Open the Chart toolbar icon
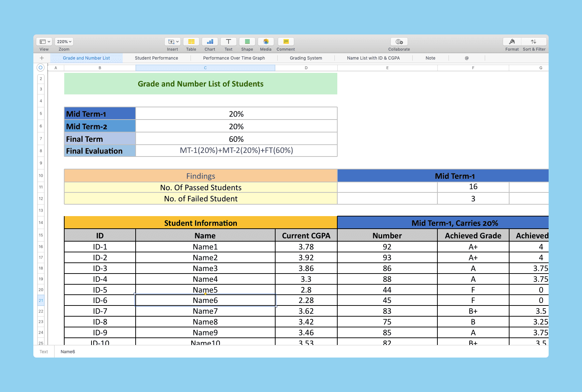The width and height of the screenshot is (582, 392). coord(210,42)
